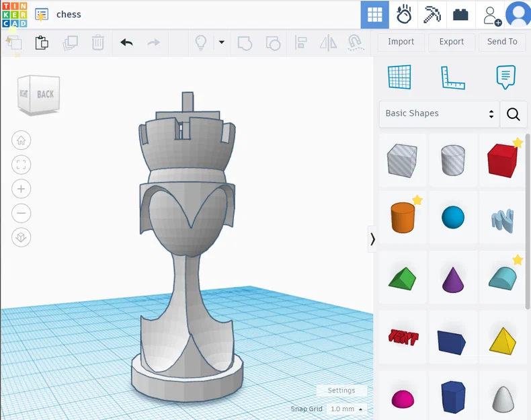Click the chess design name
Screen dimensions: 531x420
click(x=69, y=15)
